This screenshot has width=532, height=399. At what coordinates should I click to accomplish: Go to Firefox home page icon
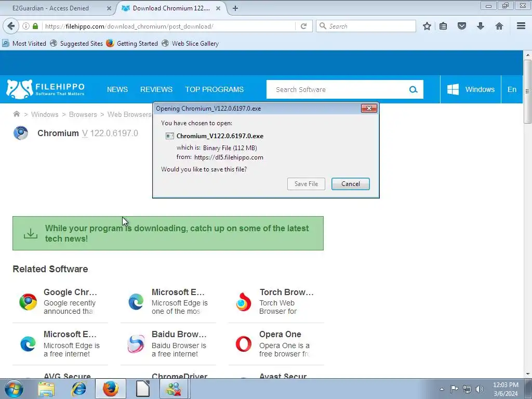tap(499, 26)
